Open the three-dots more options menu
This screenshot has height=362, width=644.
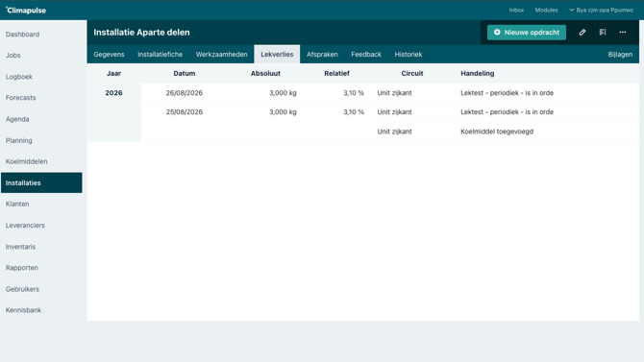coord(623,32)
